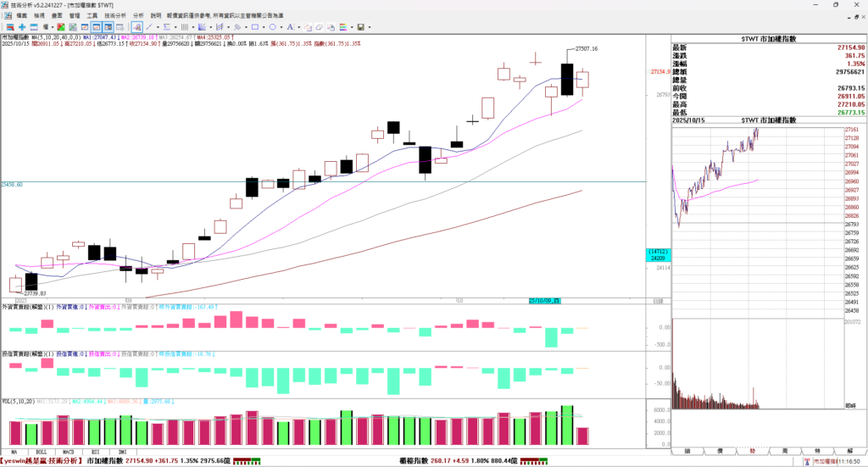Select the ellipse drawing tool
Image resolution: width=868 pixels, height=467 pixels.
(x=273, y=27)
